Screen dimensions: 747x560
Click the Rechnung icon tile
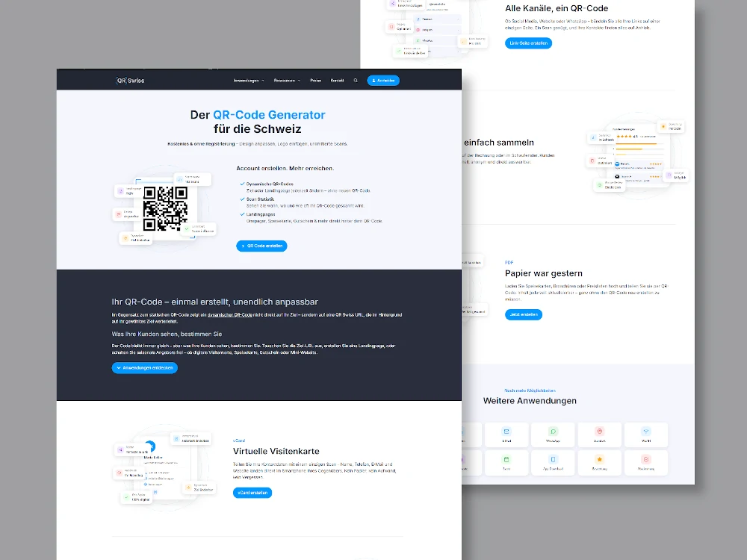646,459
